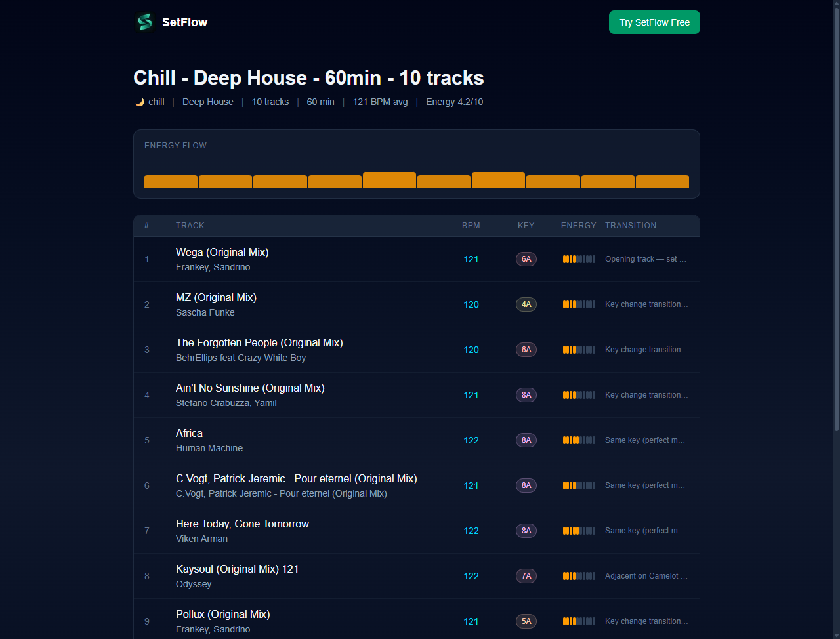Click the energy meter on the Wega track
Viewport: 840px width, 639px height.
578,258
